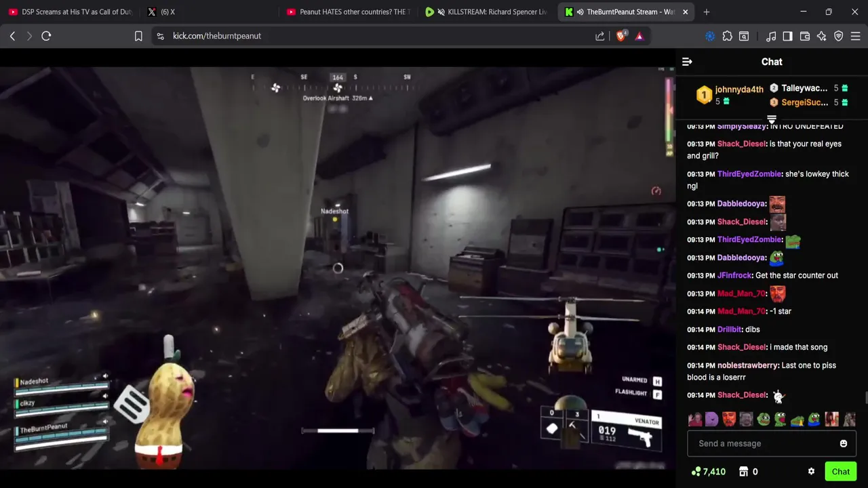This screenshot has height=488, width=868.
Task: Switch to KILLSTREAM Richard Spencer tab
Action: [x=487, y=12]
